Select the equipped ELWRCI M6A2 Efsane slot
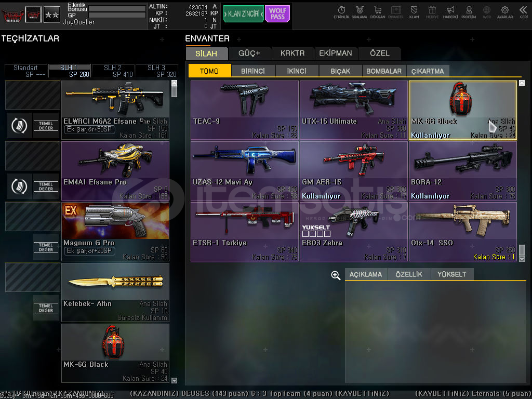The height and width of the screenshot is (399, 532). pos(115,110)
